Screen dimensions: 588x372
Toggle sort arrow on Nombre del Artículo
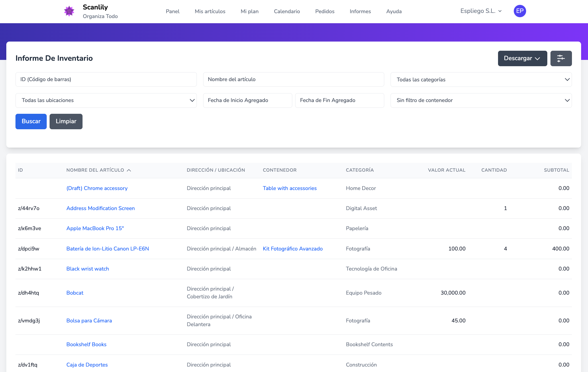coord(129,170)
